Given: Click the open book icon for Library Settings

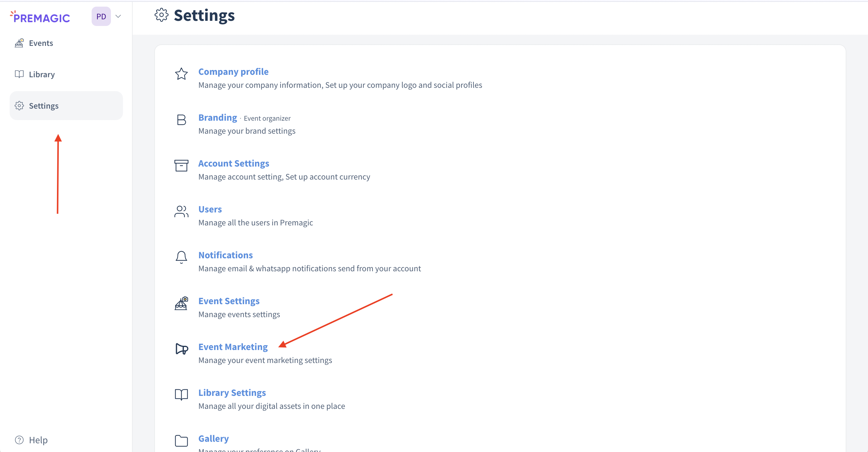Looking at the screenshot, I should 181,394.
